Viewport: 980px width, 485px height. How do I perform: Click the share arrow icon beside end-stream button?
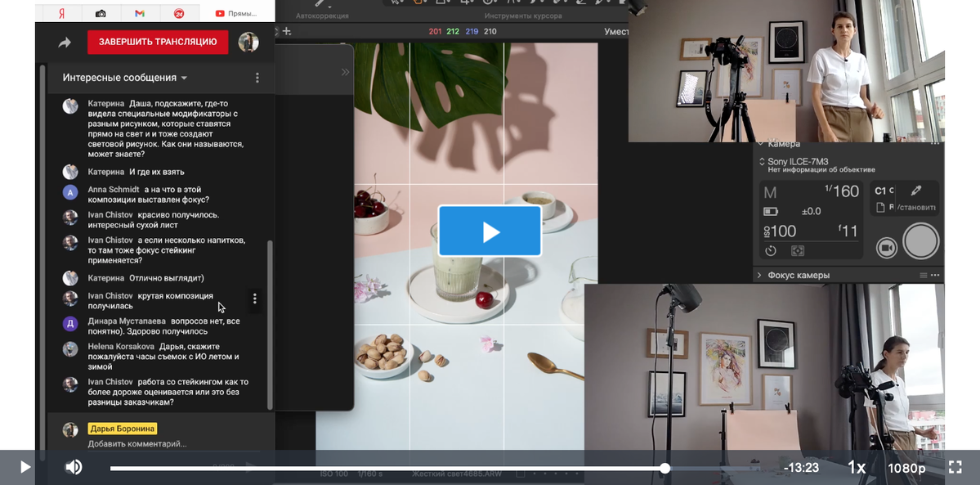coord(65,43)
